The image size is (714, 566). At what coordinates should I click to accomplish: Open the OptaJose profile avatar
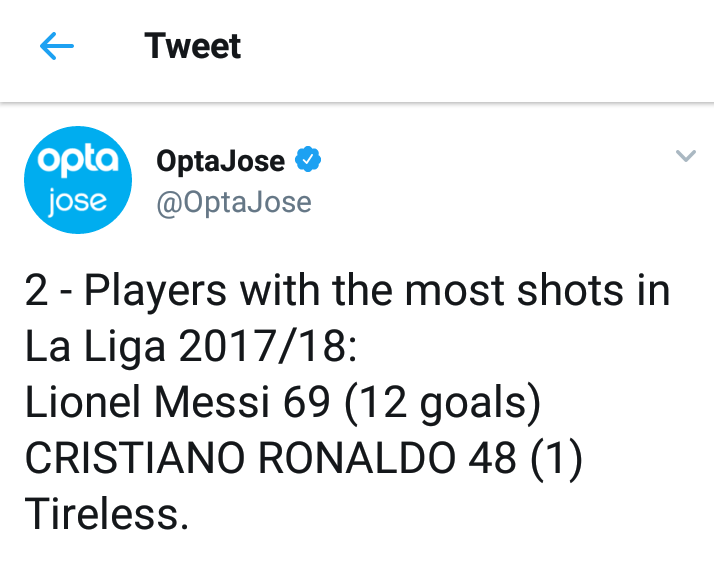pos(77,181)
